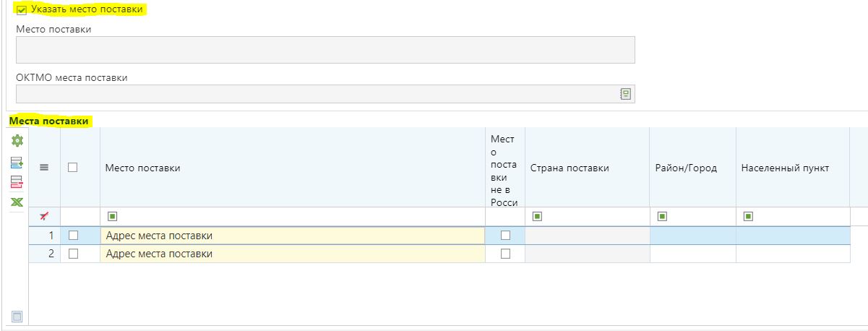Tick the selection checkbox for row 1

72,235
